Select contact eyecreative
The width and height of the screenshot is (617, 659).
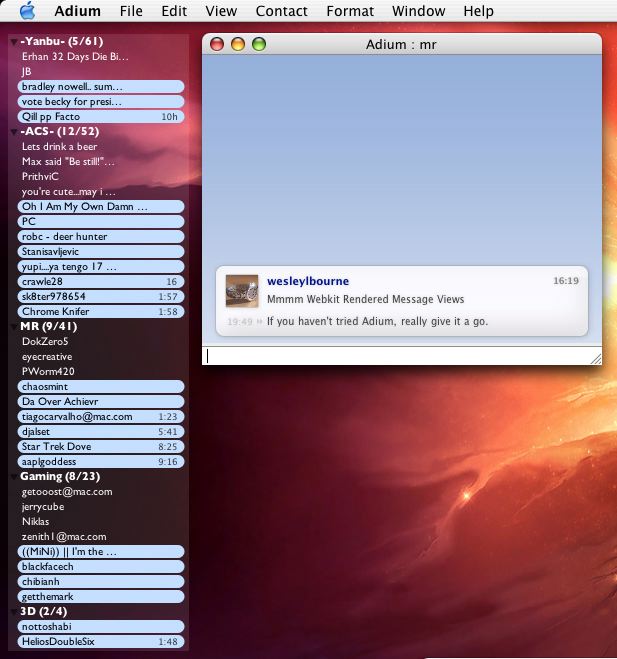[x=101, y=357]
